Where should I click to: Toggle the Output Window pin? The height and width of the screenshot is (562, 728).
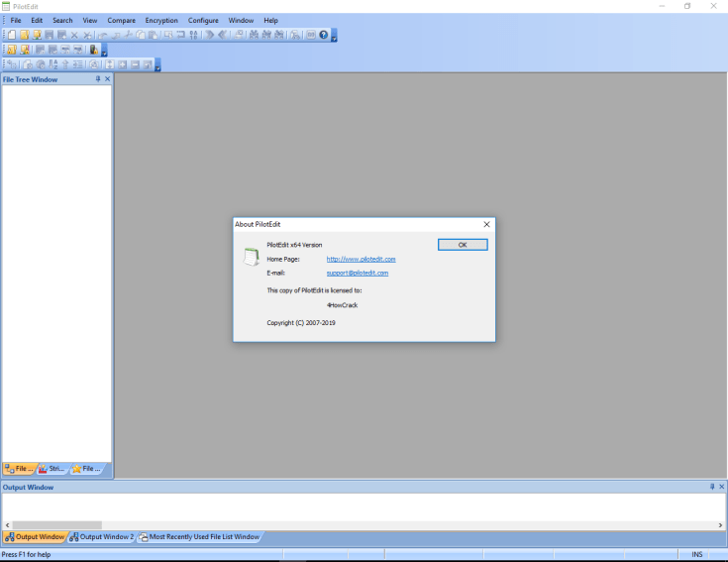[712, 487]
